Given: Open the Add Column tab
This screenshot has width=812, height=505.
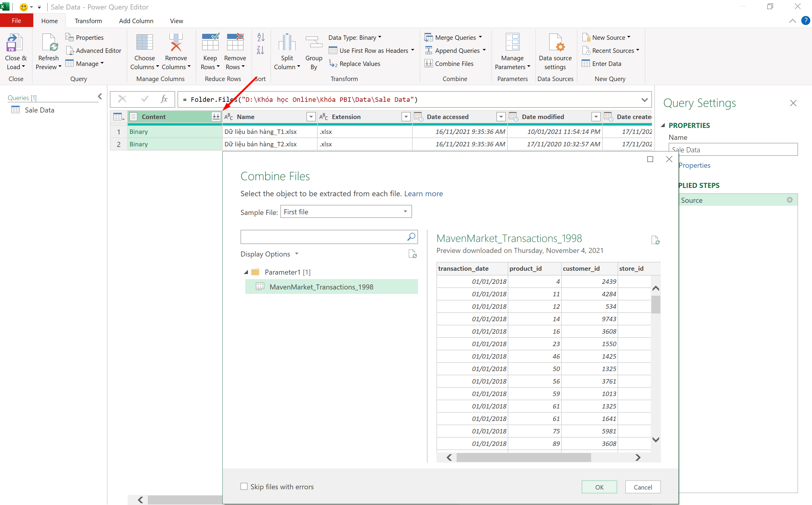Looking at the screenshot, I should click(136, 21).
